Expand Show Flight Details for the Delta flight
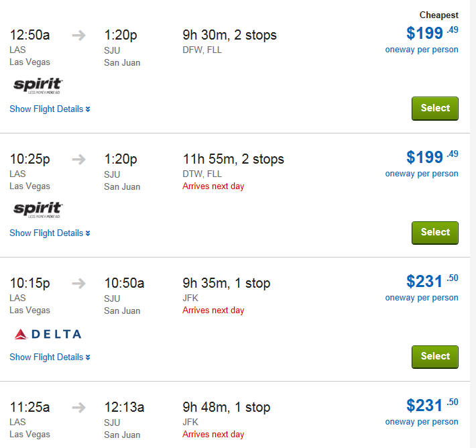This screenshot has width=476, height=448. [x=50, y=357]
